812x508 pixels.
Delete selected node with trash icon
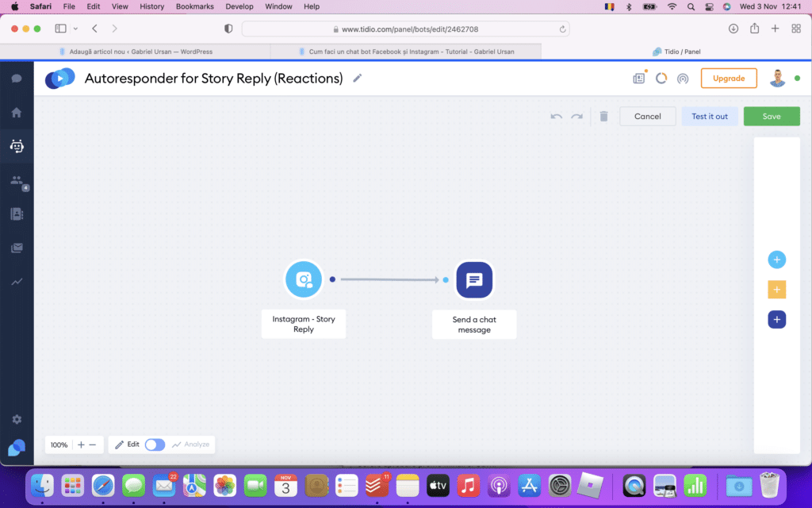[603, 116]
